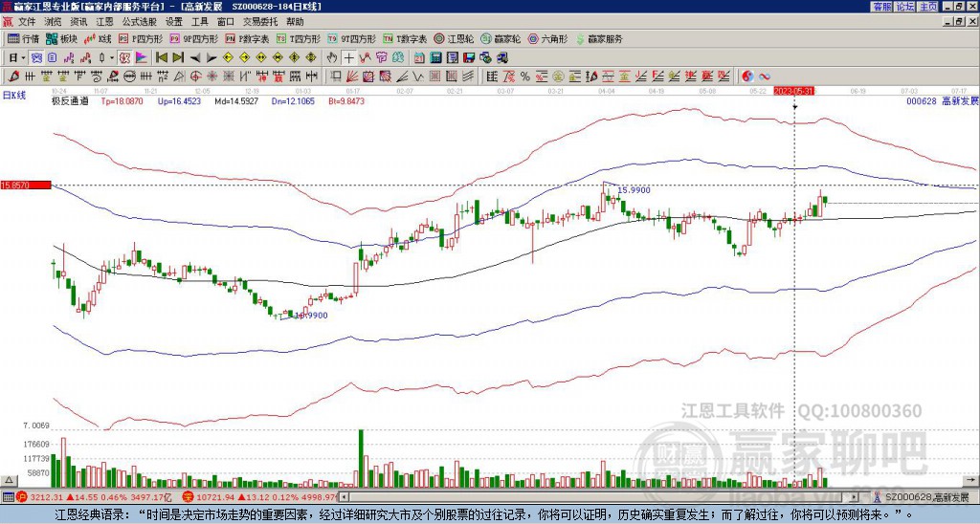Screen dimensions: 980x524
Task: Open the T四方形 tool
Action: click(299, 38)
